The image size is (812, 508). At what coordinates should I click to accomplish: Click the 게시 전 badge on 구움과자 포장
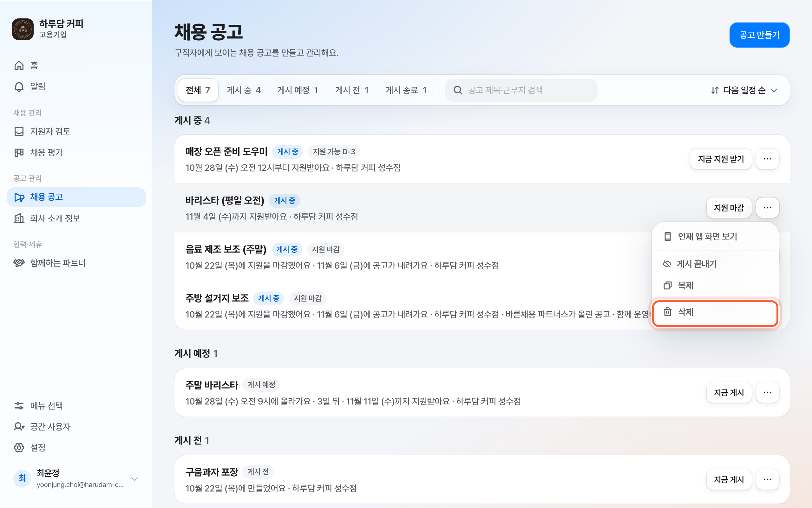pyautogui.click(x=258, y=472)
